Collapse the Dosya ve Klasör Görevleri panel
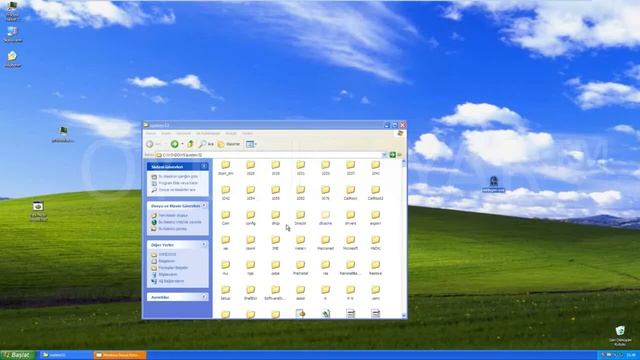The width and height of the screenshot is (640, 360). [x=204, y=206]
